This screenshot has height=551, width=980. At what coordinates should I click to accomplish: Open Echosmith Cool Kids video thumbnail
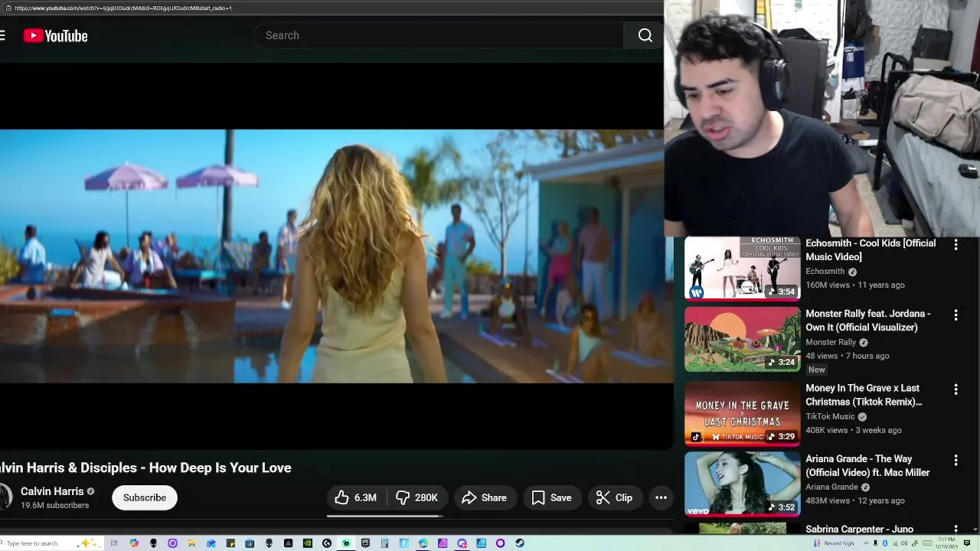[x=742, y=267]
